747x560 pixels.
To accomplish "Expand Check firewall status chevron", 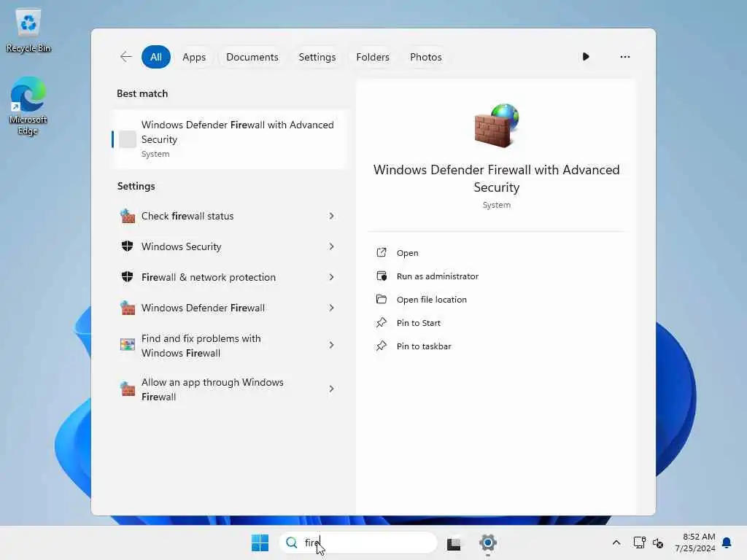I will [x=331, y=216].
